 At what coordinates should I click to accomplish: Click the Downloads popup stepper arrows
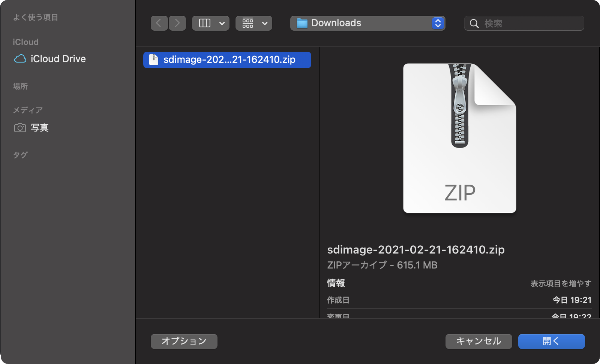tap(438, 23)
